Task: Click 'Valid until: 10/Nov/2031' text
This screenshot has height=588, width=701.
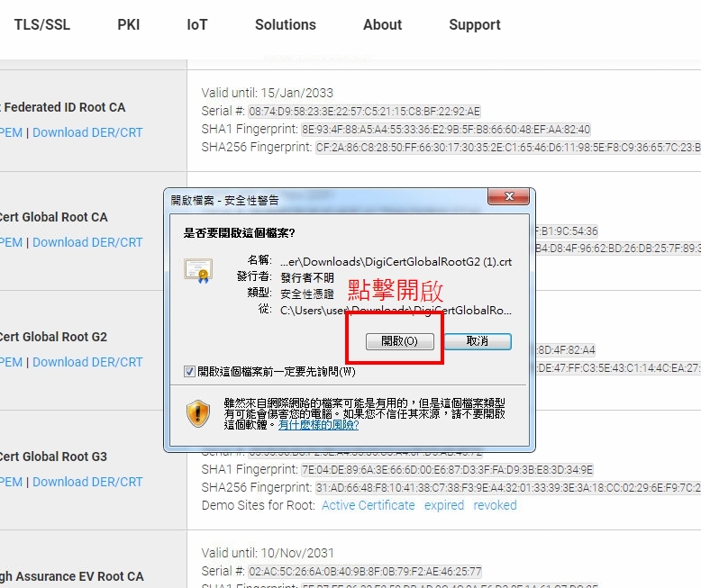Action: [x=268, y=553]
